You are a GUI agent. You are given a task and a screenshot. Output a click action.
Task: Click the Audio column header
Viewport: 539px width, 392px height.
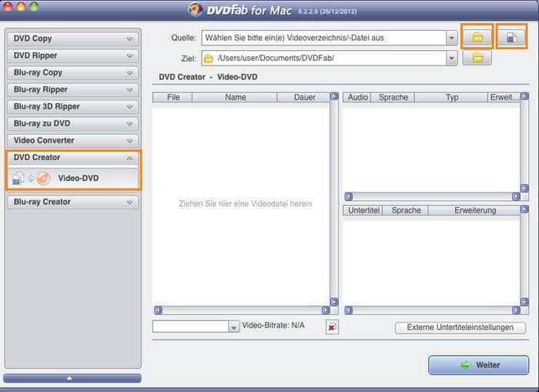357,97
